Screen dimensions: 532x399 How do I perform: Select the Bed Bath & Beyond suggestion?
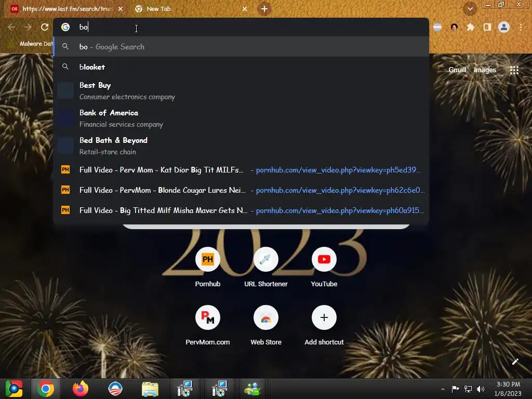point(241,145)
